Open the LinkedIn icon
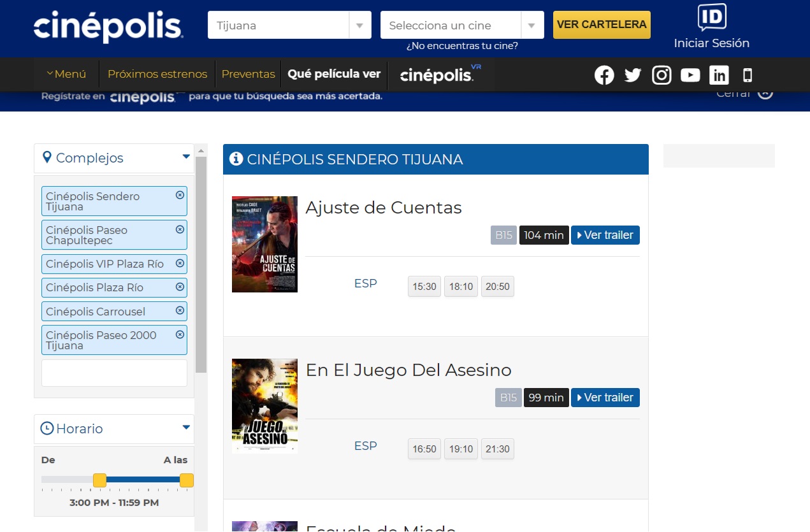 click(719, 75)
